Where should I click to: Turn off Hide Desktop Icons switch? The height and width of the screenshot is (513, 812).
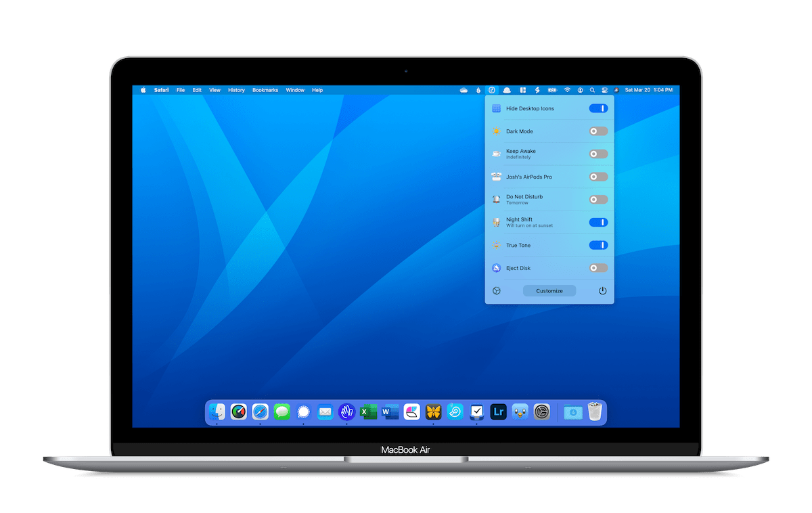pyautogui.click(x=598, y=108)
